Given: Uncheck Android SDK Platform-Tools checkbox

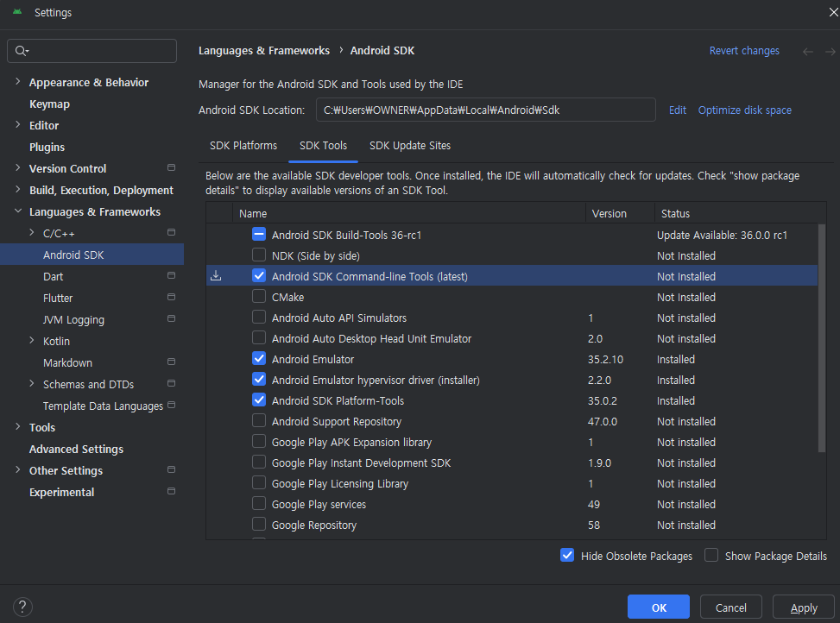Looking at the screenshot, I should coord(259,400).
